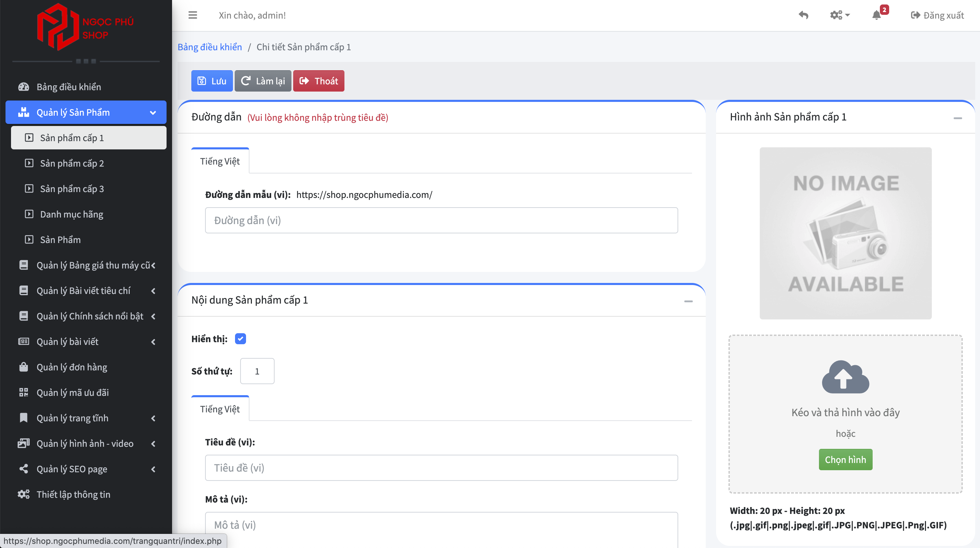This screenshot has height=548, width=980.
Task: Click the green Chọn hình button
Action: pyautogui.click(x=845, y=459)
